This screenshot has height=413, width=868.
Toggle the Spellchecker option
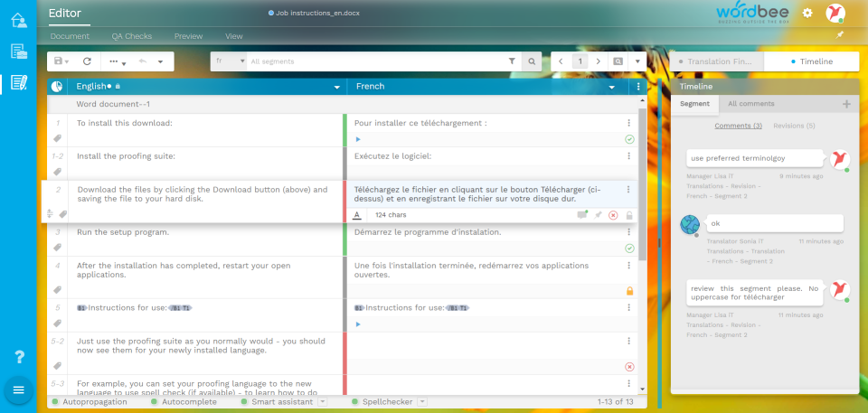pos(383,401)
